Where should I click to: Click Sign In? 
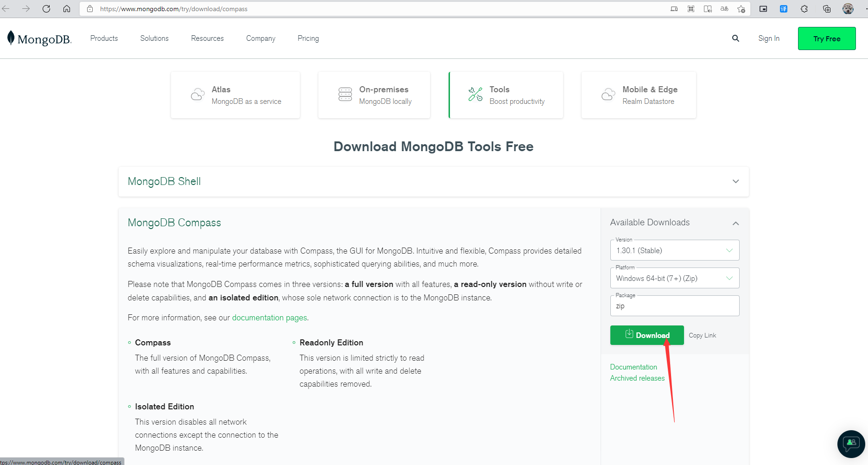click(x=769, y=38)
